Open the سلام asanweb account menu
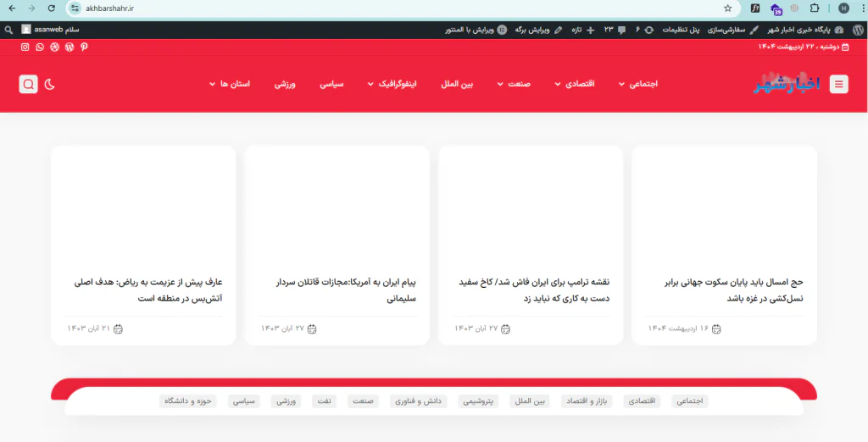The width and height of the screenshot is (868, 442). [x=50, y=30]
